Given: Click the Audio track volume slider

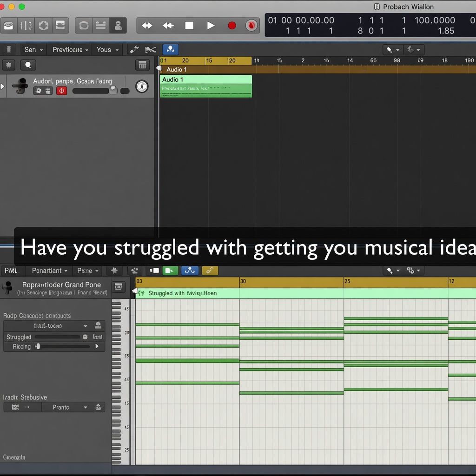Looking at the screenshot, I should pyautogui.click(x=94, y=91).
